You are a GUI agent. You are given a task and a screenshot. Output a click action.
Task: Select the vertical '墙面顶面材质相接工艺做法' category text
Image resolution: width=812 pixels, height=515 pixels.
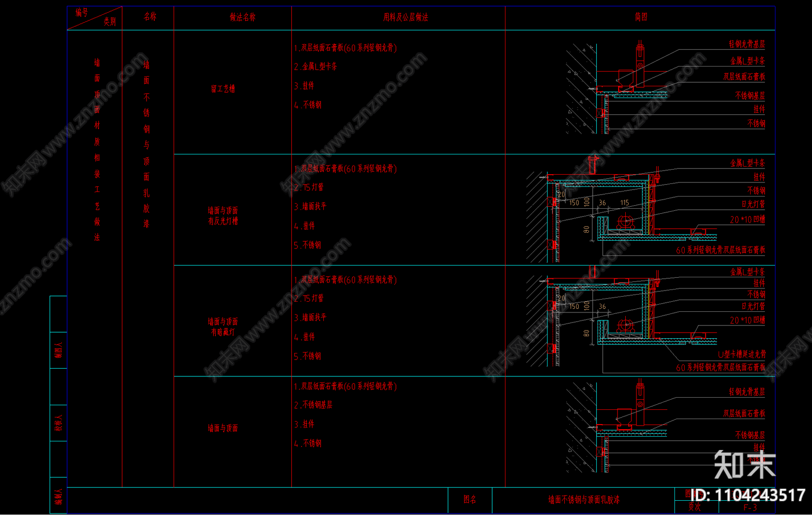point(97,150)
